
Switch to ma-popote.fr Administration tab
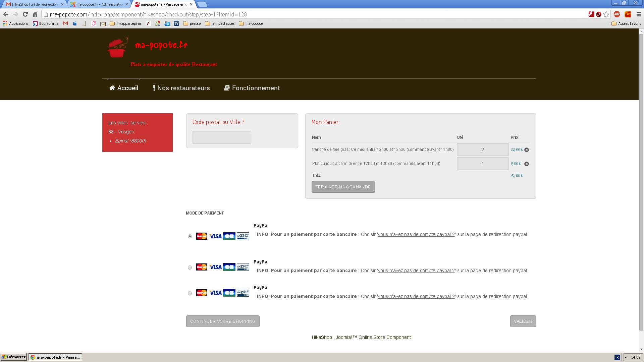(99, 4)
